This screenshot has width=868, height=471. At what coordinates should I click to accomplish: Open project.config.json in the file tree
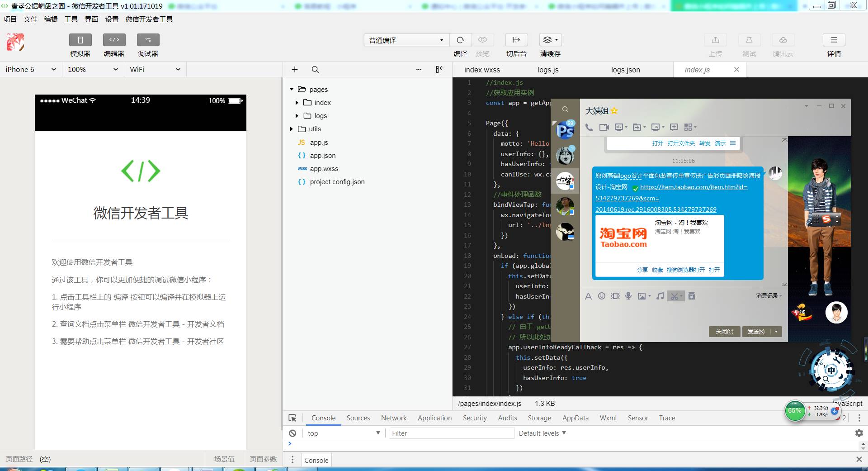337,181
